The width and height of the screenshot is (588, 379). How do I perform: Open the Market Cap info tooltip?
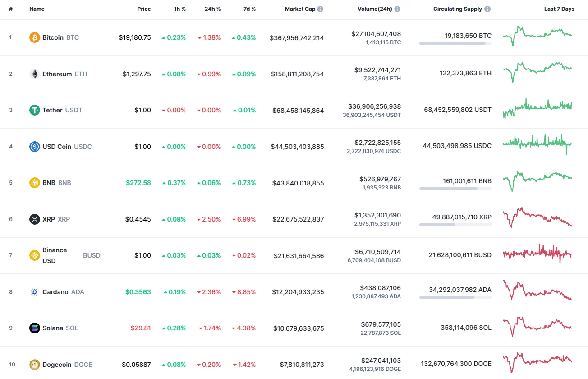tap(321, 9)
